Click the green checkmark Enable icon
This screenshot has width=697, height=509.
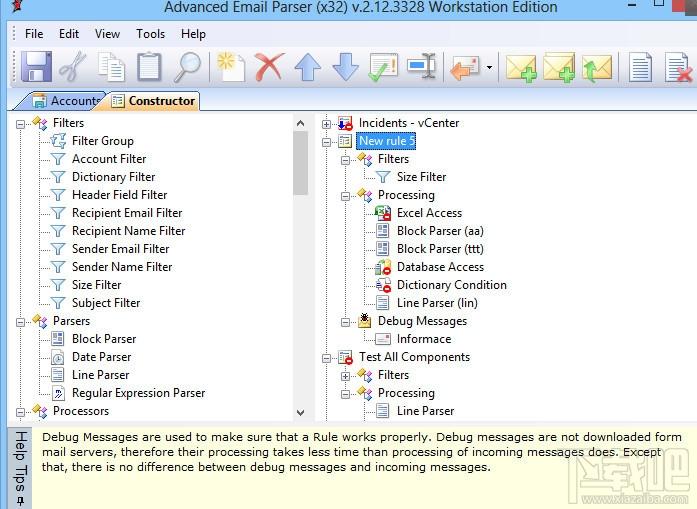383,67
